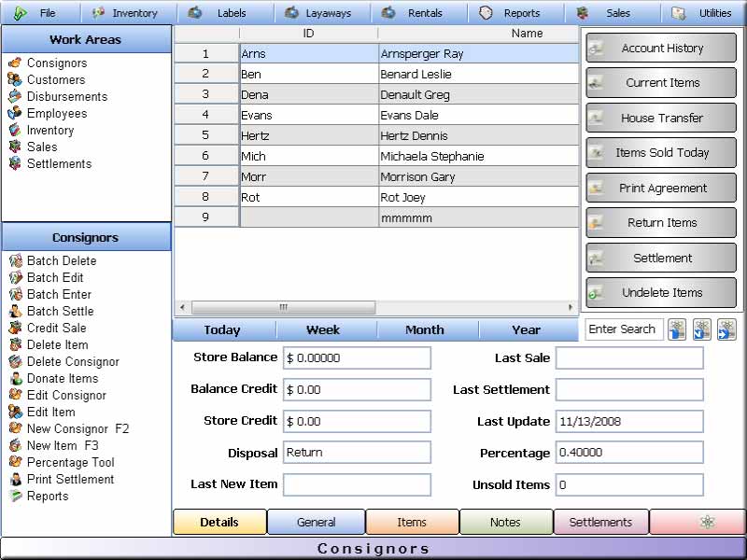Viewport: 747px width, 560px height.
Task: Click the Credit Sale icon
Action: click(16, 328)
